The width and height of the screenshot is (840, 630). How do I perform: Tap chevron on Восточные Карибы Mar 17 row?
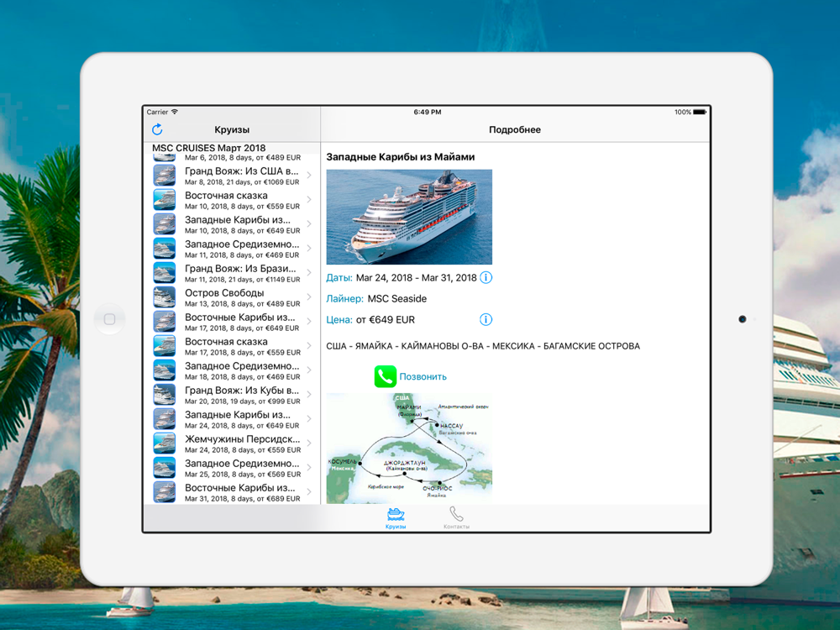coord(309,322)
